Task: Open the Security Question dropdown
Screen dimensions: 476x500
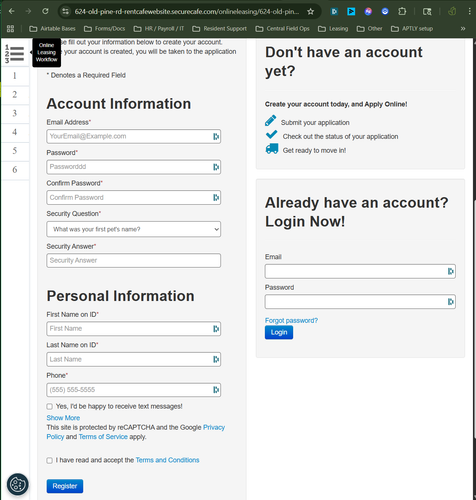Action: coord(133,229)
